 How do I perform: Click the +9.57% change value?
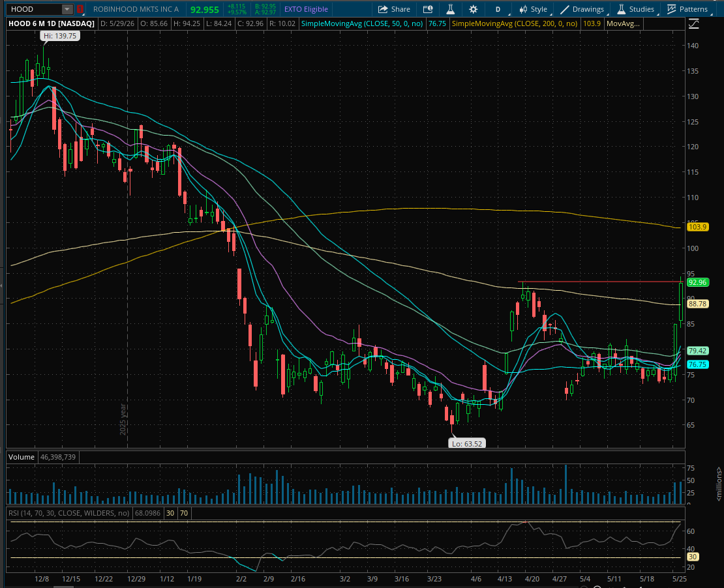237,12
